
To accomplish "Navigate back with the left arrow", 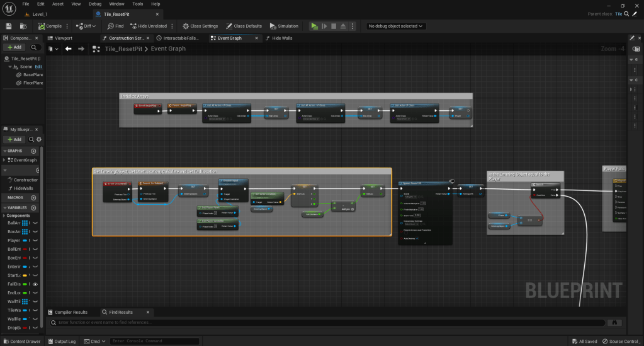I will pos(69,49).
